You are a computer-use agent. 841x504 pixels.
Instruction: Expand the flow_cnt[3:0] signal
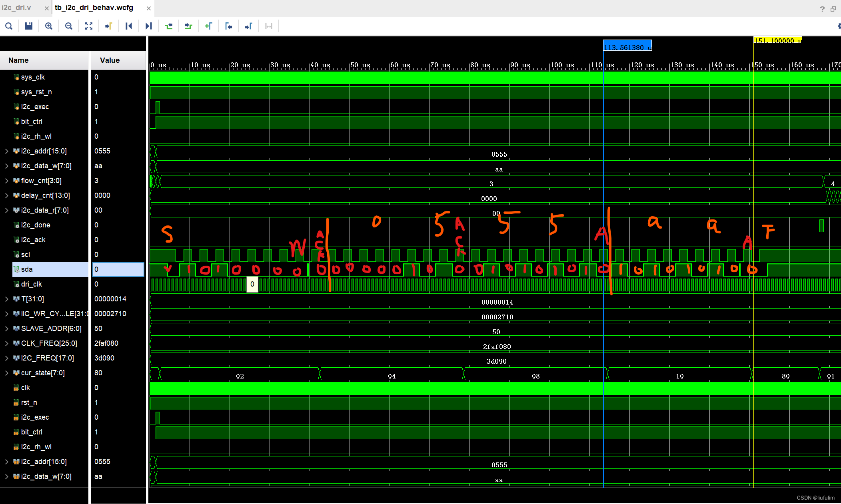7,181
